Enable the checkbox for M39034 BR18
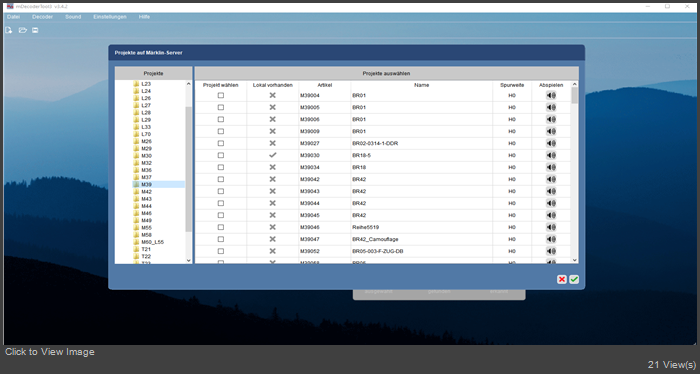The height and width of the screenshot is (374, 700). pyautogui.click(x=221, y=167)
